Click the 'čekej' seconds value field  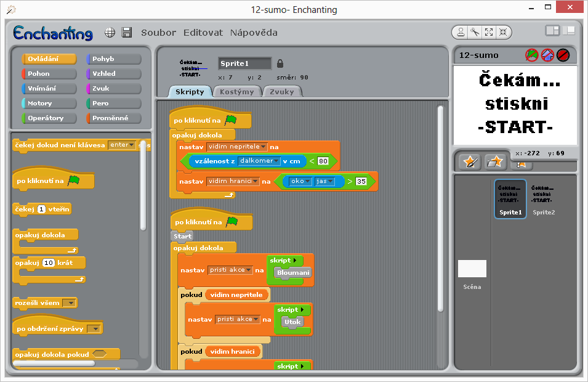coord(41,209)
